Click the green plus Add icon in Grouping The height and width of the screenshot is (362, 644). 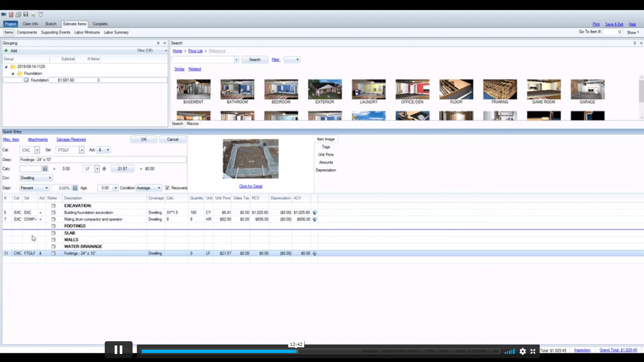click(x=6, y=51)
